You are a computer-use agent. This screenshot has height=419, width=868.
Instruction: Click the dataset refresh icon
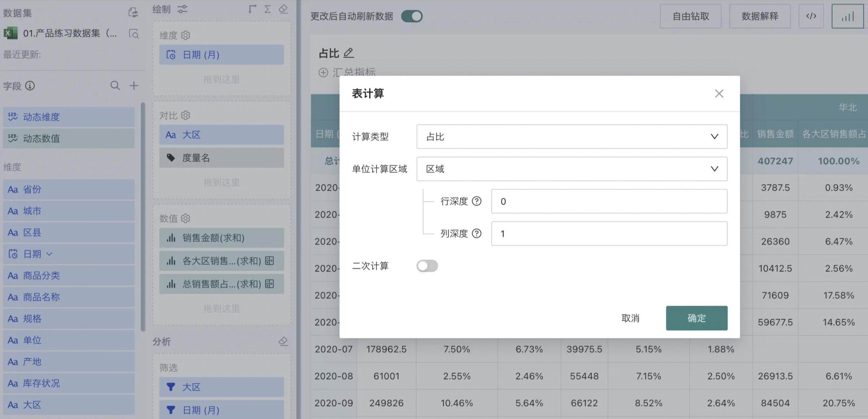click(x=133, y=13)
